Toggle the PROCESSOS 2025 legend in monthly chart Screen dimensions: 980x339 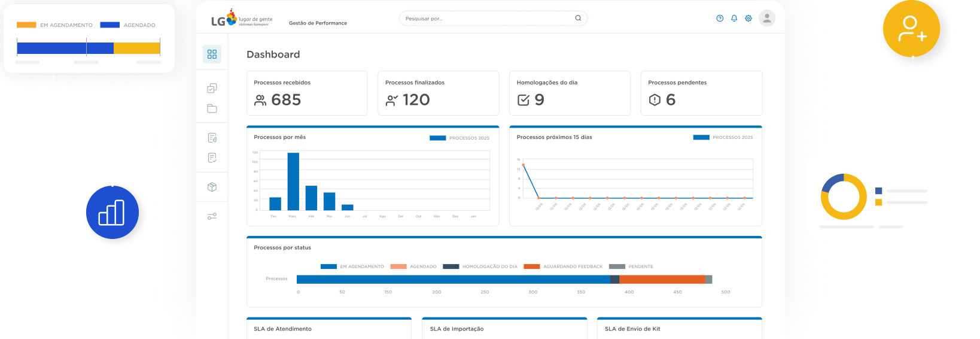(459, 138)
